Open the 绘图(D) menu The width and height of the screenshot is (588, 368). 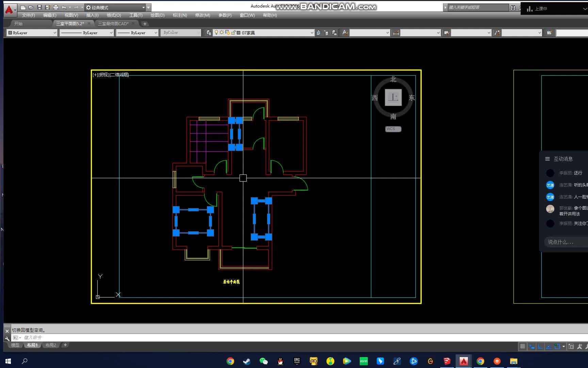pos(157,15)
